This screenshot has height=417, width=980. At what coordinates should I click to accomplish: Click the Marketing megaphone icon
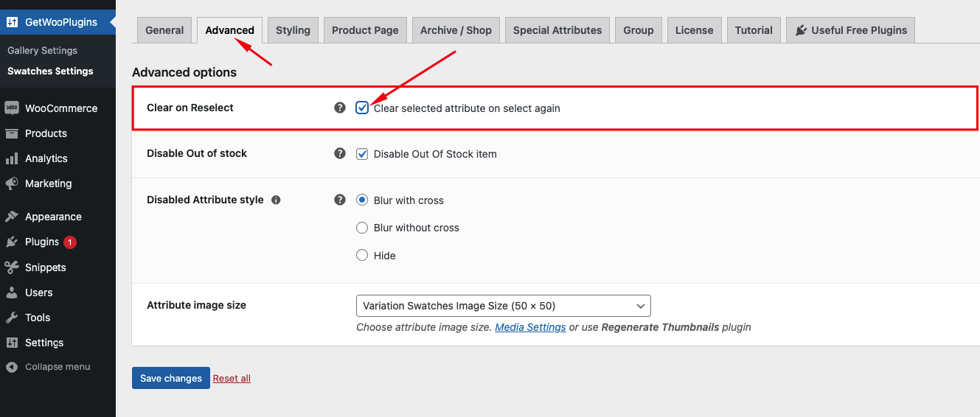coord(12,183)
